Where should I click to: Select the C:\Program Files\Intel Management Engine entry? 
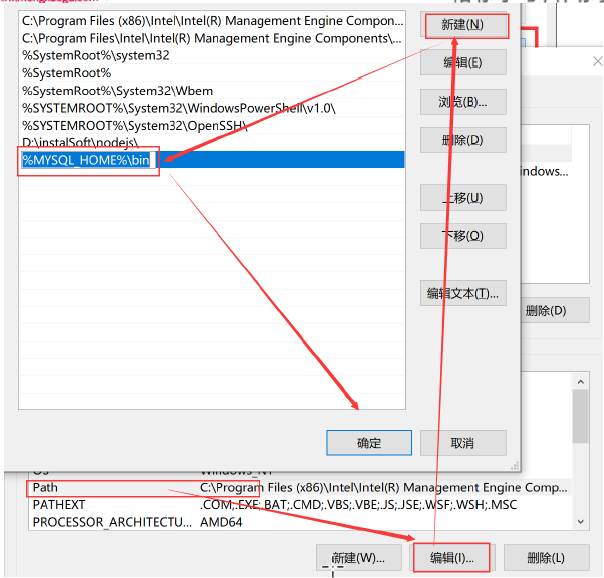[x=212, y=38]
